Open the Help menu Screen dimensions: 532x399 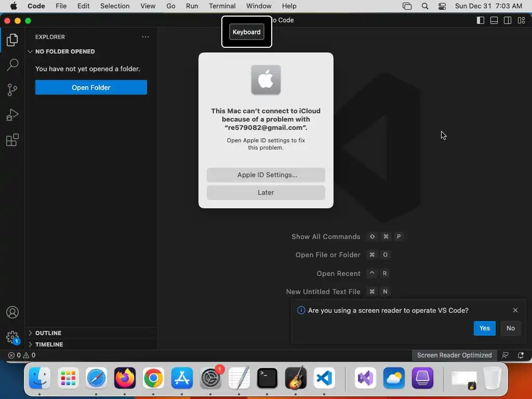289,6
